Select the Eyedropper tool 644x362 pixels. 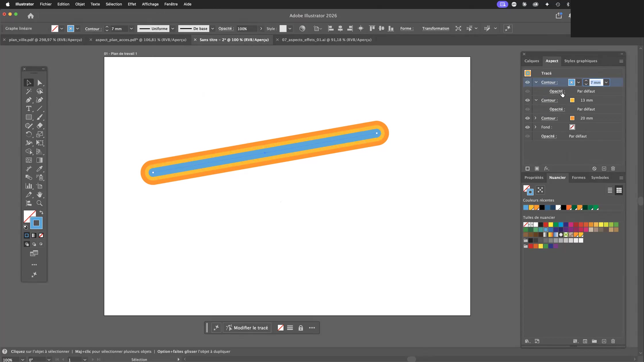pos(40,169)
